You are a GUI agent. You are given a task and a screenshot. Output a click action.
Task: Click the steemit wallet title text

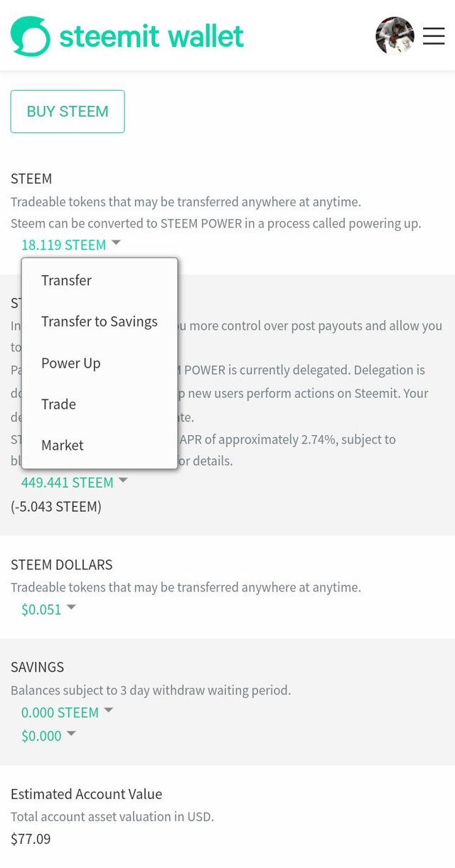point(151,35)
